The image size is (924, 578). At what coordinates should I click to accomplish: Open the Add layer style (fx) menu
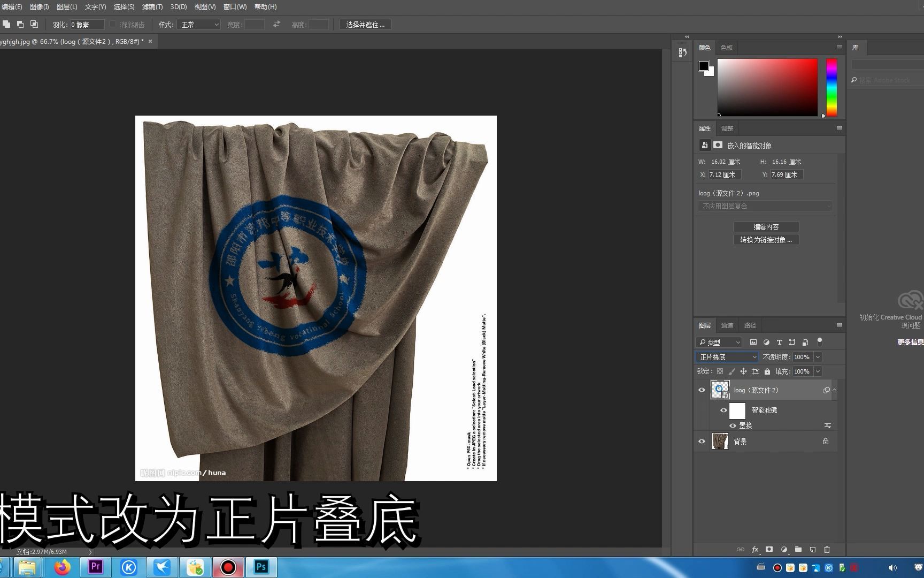tap(756, 549)
